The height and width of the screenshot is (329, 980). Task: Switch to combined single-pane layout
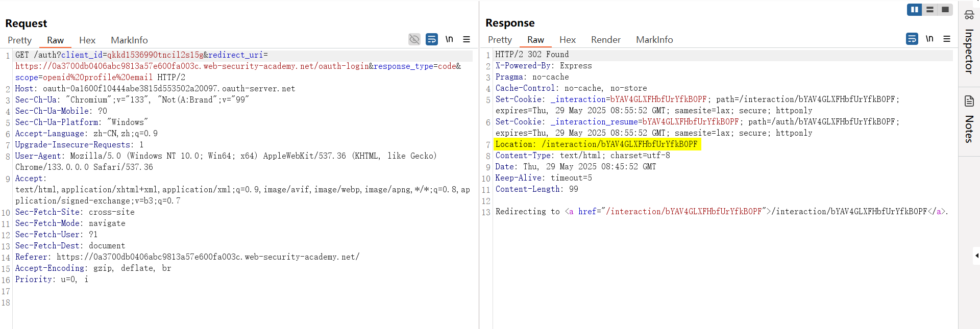click(945, 10)
